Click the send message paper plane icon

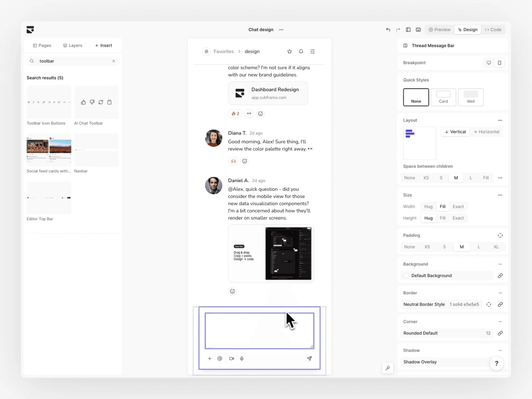(309, 358)
